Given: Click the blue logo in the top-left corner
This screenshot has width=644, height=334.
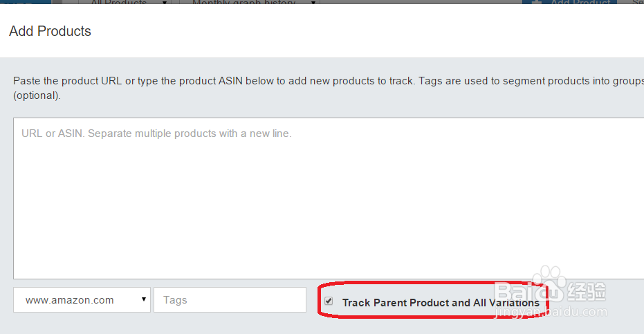Looking at the screenshot, I should [26, 2].
